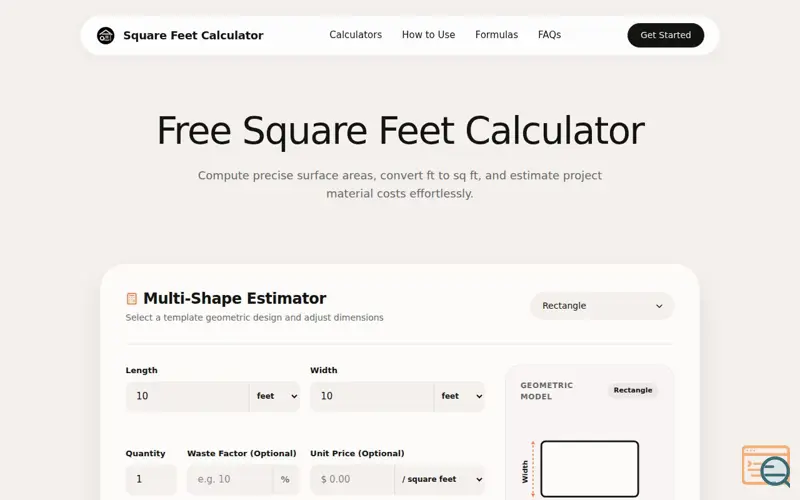Open the Width unit feet dropdown
Image resolution: width=800 pixels, height=500 pixels.
click(x=460, y=396)
